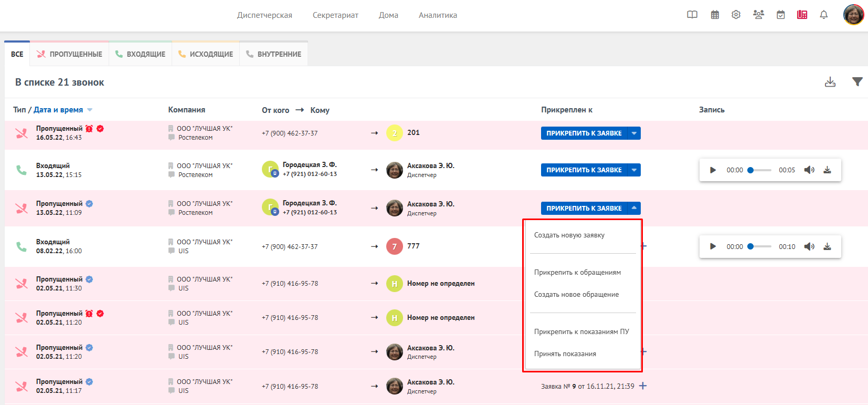Mute the 13.05.22 15:15 call recording
868x405 pixels.
click(809, 170)
